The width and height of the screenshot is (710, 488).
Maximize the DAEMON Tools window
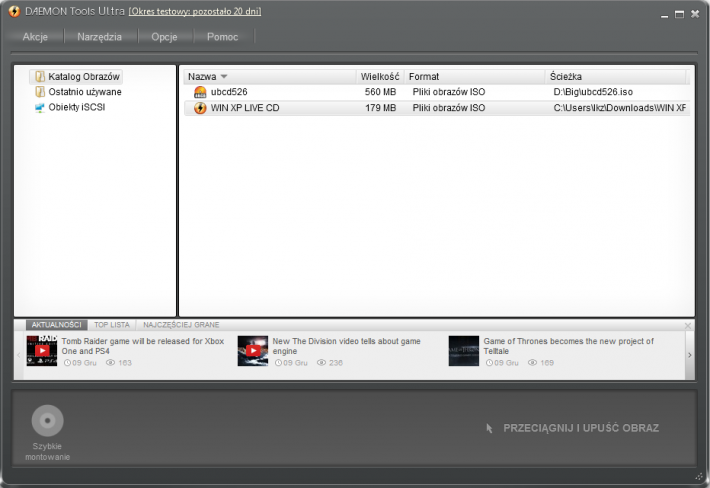(679, 14)
